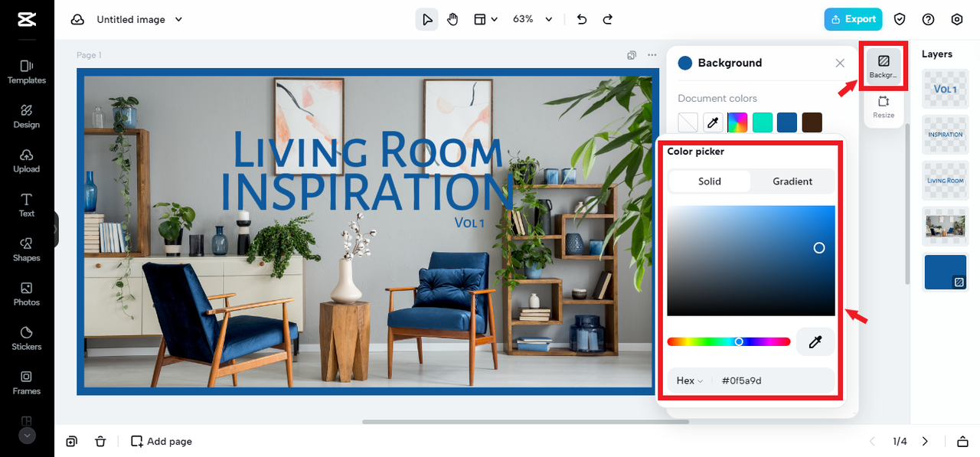The width and height of the screenshot is (980, 457).
Task: Redo the last action
Action: point(608,19)
